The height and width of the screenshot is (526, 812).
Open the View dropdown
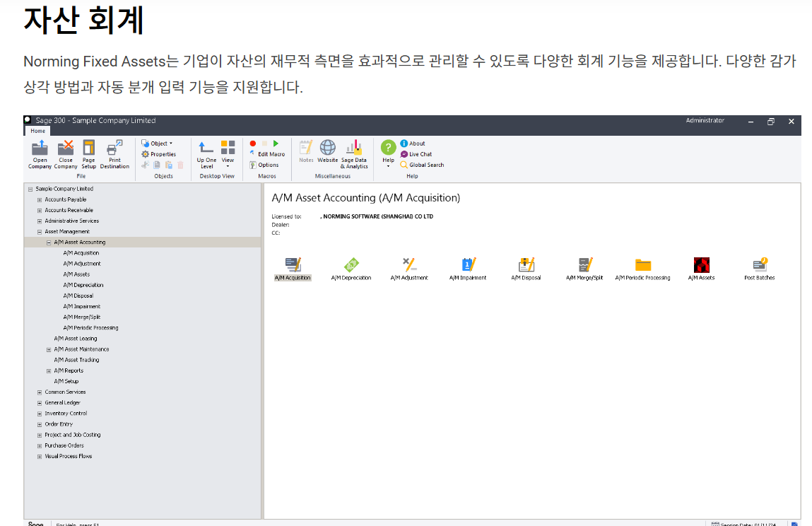pyautogui.click(x=228, y=154)
